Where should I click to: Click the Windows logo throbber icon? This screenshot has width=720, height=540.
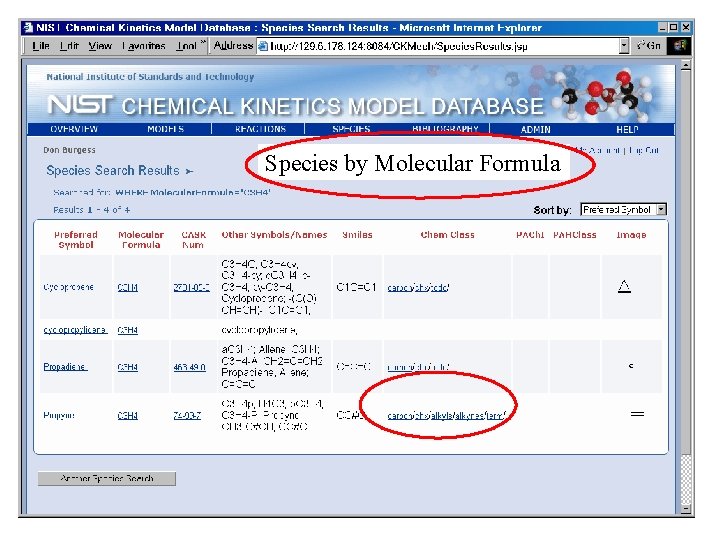679,45
